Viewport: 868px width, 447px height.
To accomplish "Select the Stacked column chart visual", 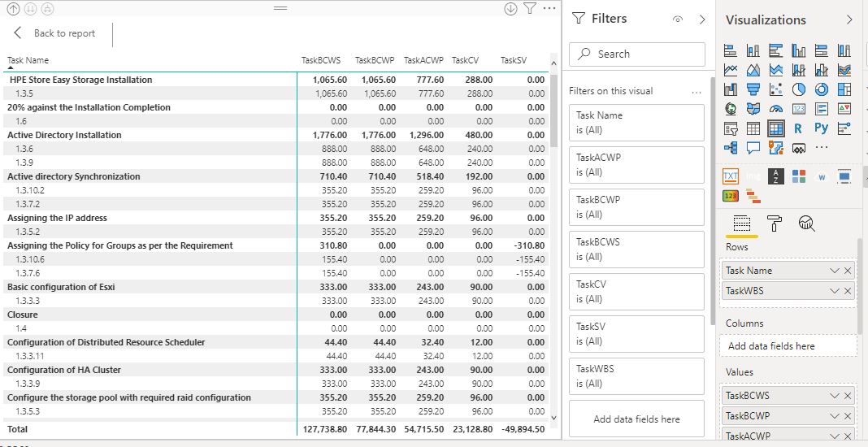I will click(x=753, y=50).
